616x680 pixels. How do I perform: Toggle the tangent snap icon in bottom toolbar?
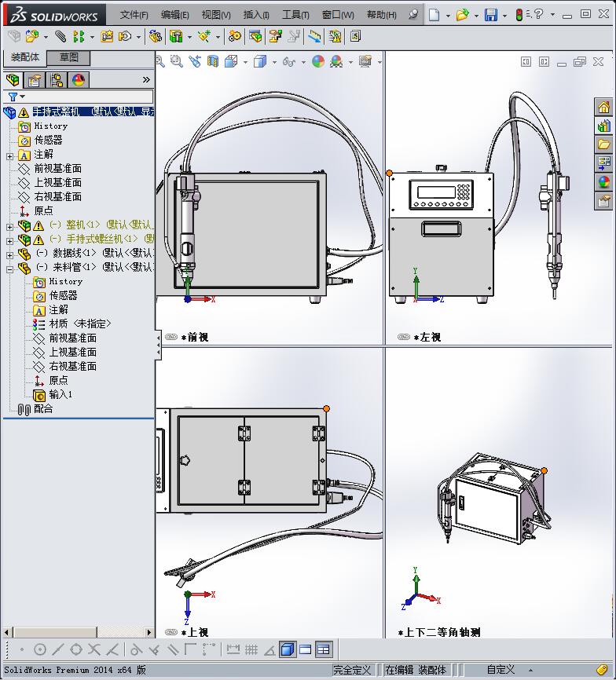point(136,649)
